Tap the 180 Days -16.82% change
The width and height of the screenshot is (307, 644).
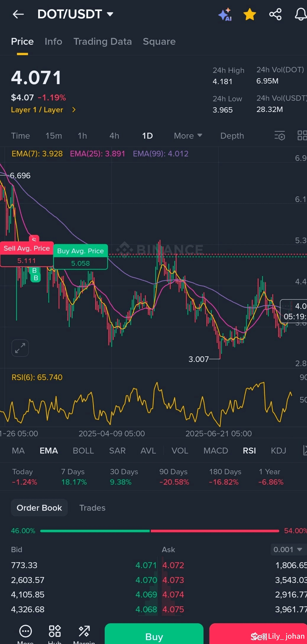coord(225,477)
